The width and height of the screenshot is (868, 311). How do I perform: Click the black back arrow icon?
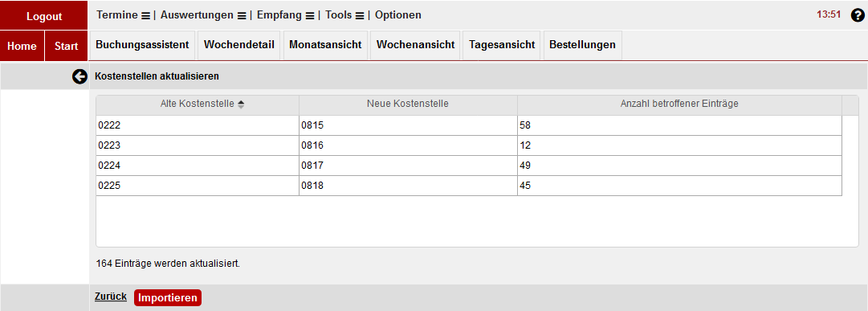(79, 76)
